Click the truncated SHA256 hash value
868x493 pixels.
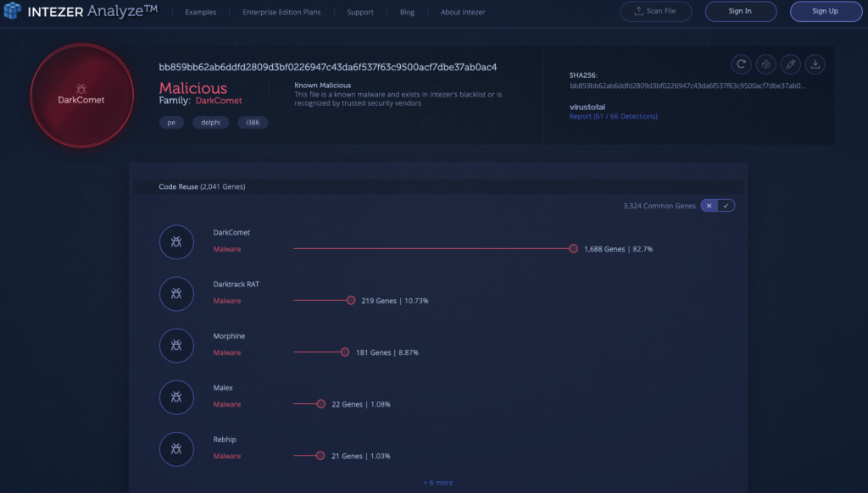[687, 86]
